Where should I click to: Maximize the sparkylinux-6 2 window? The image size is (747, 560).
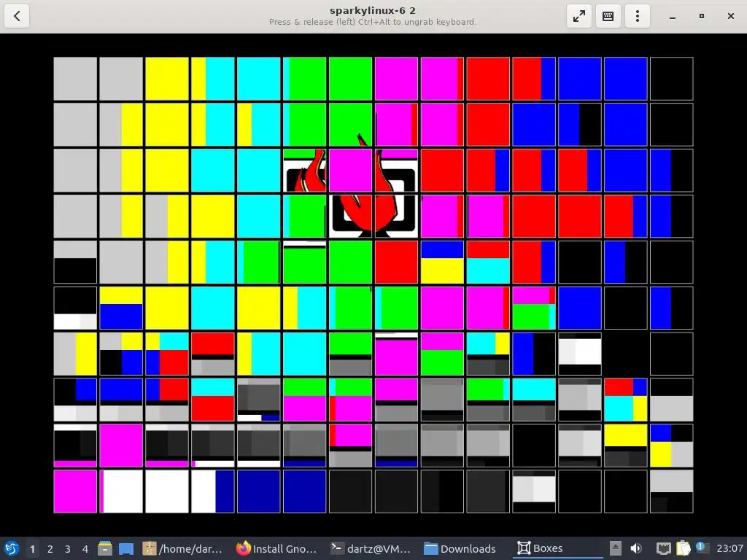[x=701, y=16]
